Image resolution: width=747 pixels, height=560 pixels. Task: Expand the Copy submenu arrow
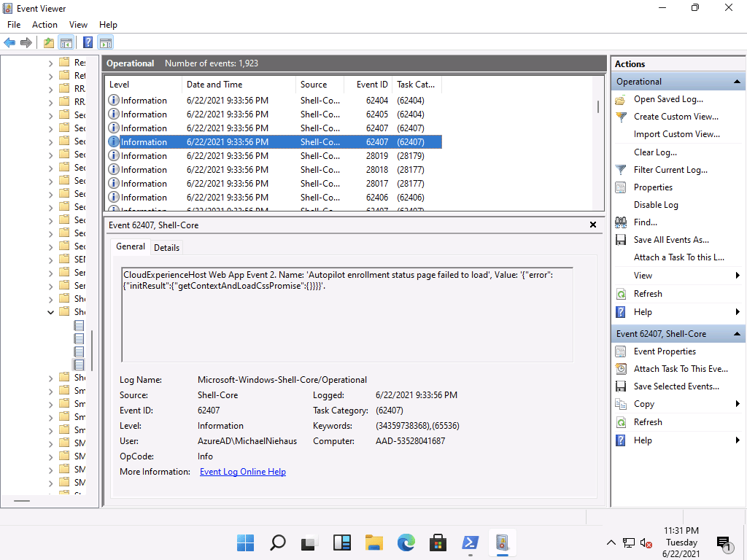pos(738,404)
